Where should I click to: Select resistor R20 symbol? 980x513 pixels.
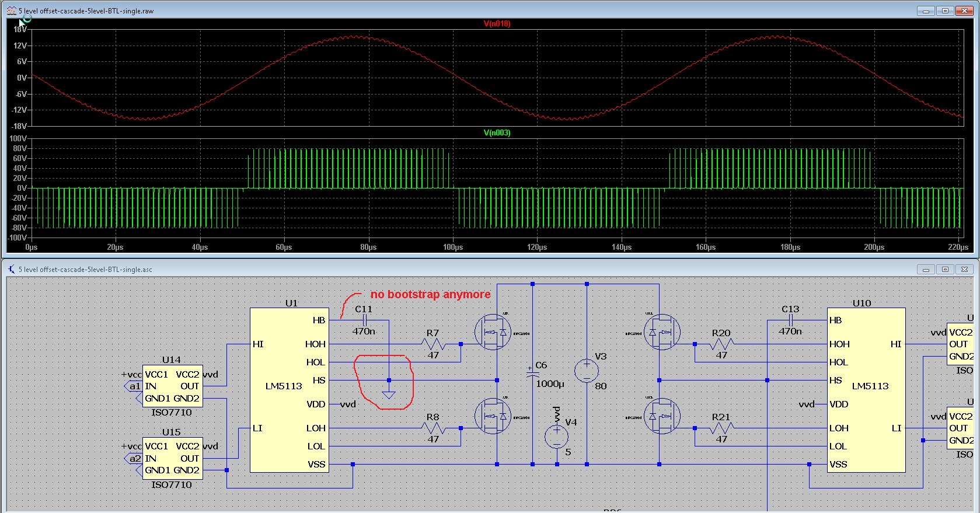click(x=721, y=344)
